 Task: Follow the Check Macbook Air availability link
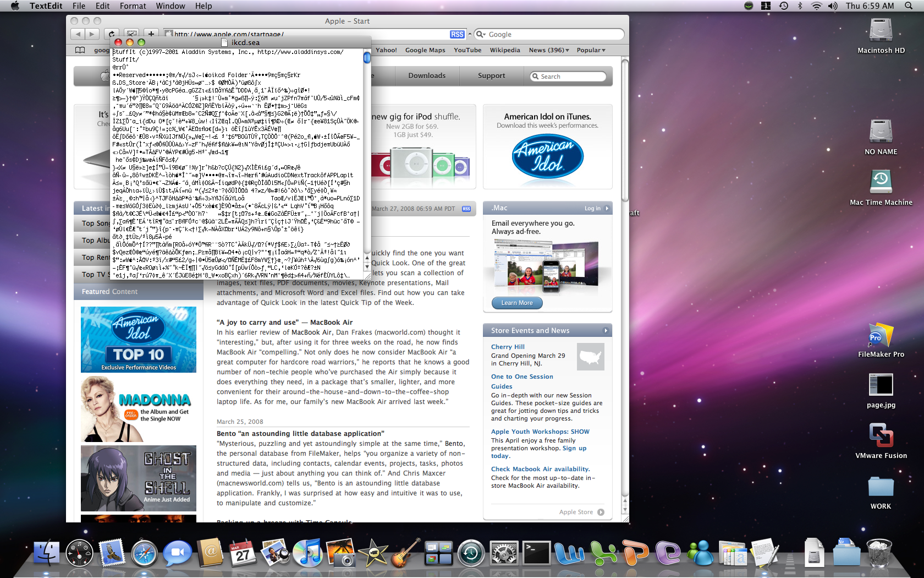click(540, 469)
